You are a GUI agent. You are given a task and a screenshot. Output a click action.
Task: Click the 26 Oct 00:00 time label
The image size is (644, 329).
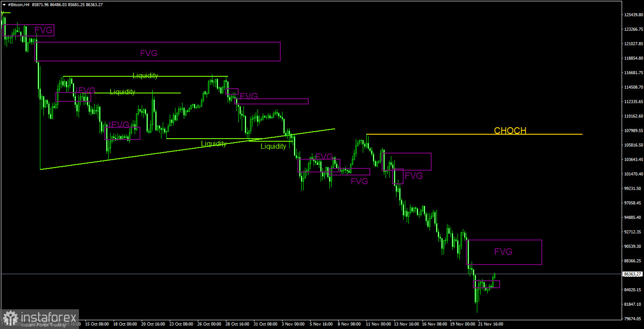click(x=209, y=324)
